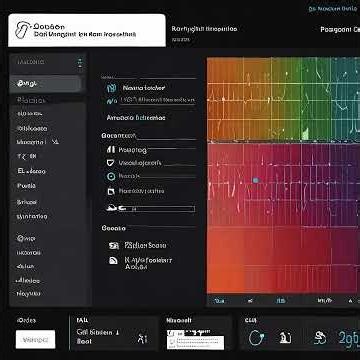Click the bright green bar in the green heatmap
The width and height of the screenshot is (360, 360).
(305, 134)
